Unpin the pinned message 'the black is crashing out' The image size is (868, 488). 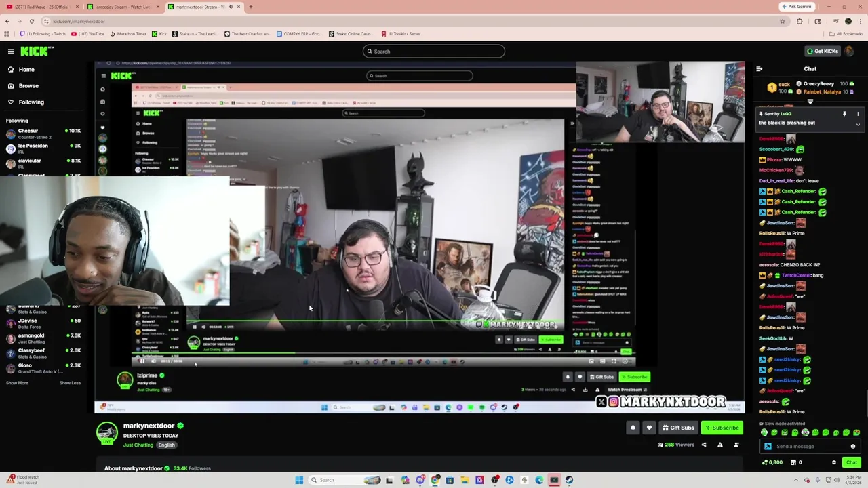pyautogui.click(x=844, y=114)
